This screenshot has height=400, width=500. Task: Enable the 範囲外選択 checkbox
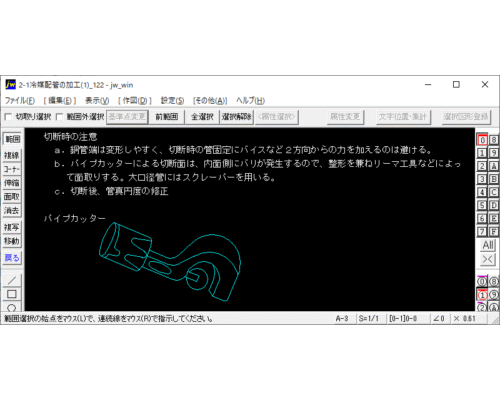59,117
